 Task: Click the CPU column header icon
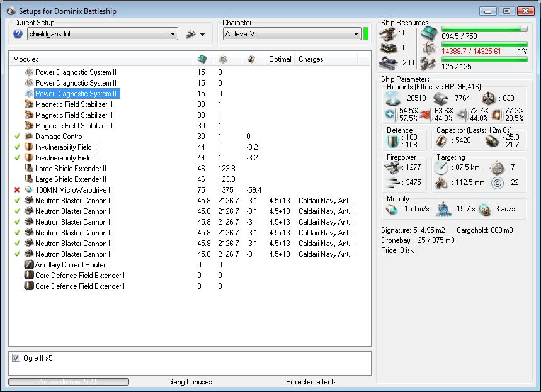[x=203, y=59]
